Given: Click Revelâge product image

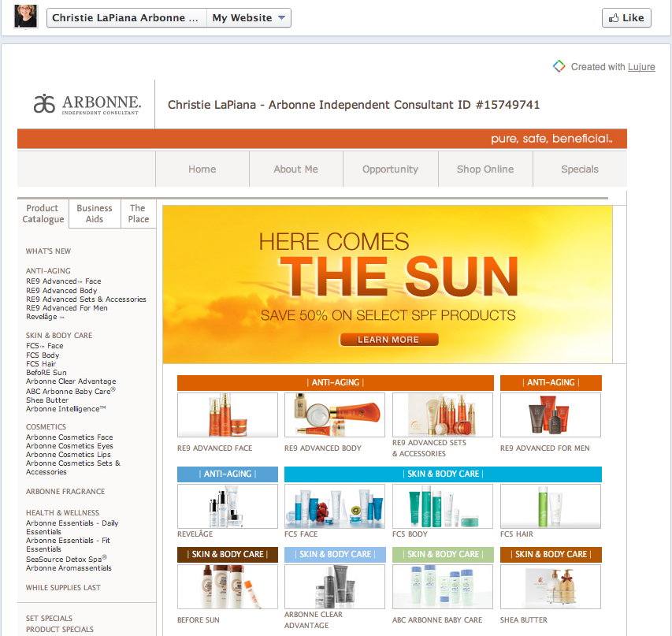Looking at the screenshot, I should point(228,506).
